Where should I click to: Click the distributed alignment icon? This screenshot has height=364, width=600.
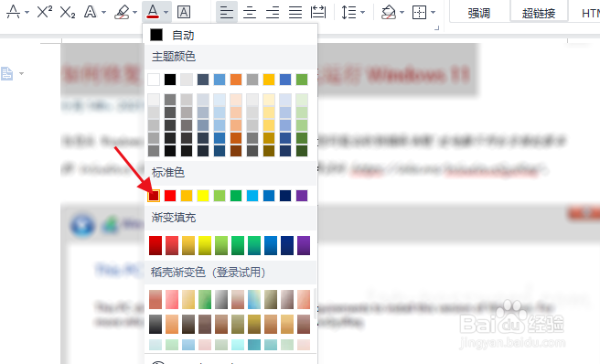tap(318, 12)
